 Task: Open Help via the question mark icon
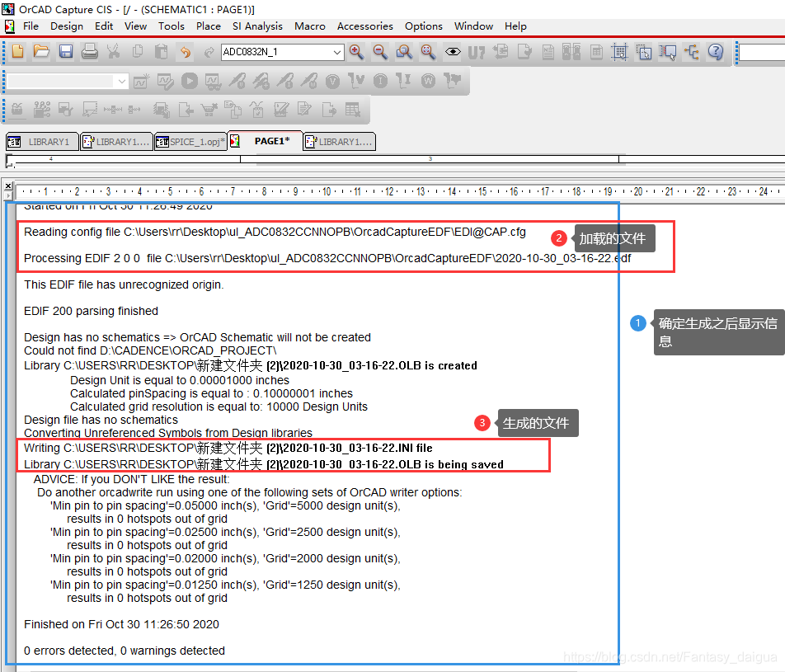(x=716, y=52)
